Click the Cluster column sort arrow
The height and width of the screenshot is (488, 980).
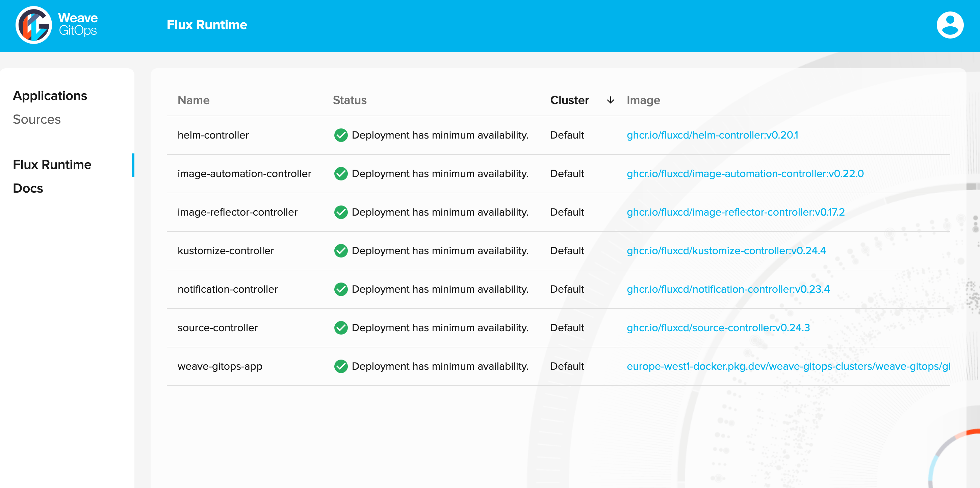point(610,100)
